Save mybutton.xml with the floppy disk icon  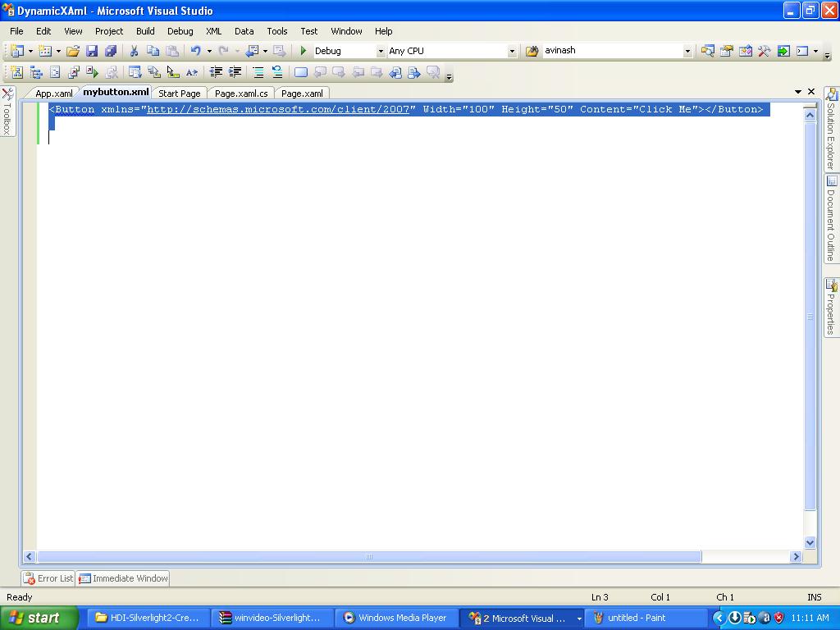[92, 51]
